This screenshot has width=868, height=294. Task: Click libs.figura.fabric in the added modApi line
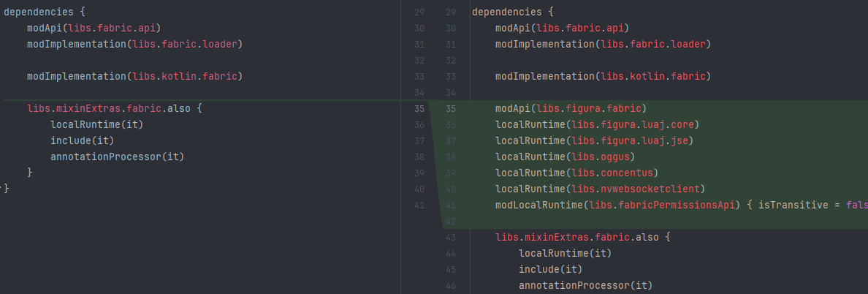pos(592,109)
